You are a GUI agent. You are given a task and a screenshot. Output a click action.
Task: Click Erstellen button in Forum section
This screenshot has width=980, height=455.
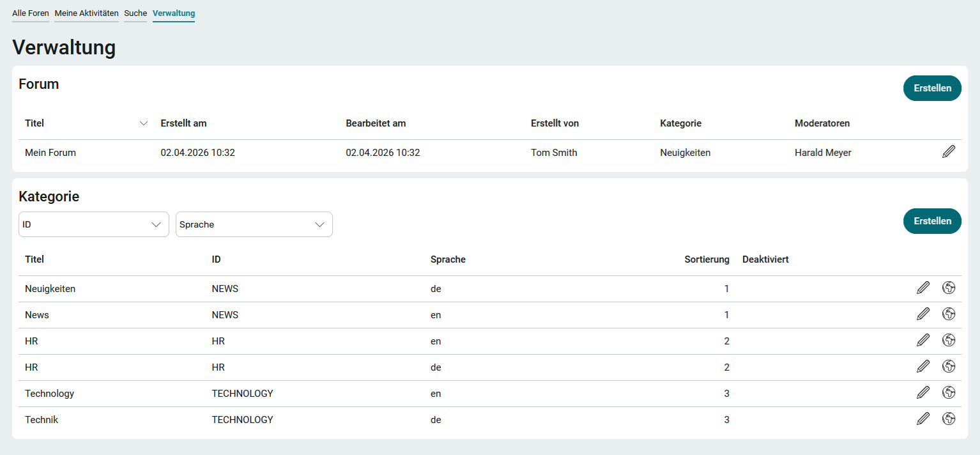931,88
